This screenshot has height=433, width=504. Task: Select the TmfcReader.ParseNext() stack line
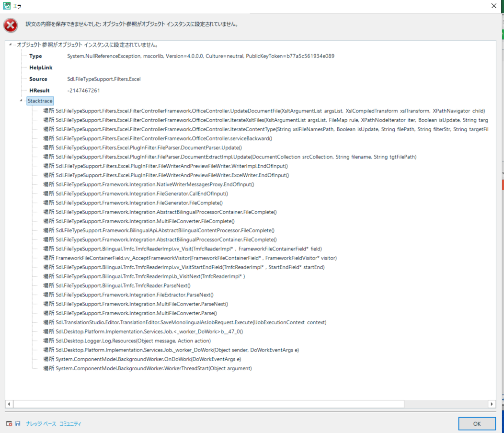click(x=117, y=286)
